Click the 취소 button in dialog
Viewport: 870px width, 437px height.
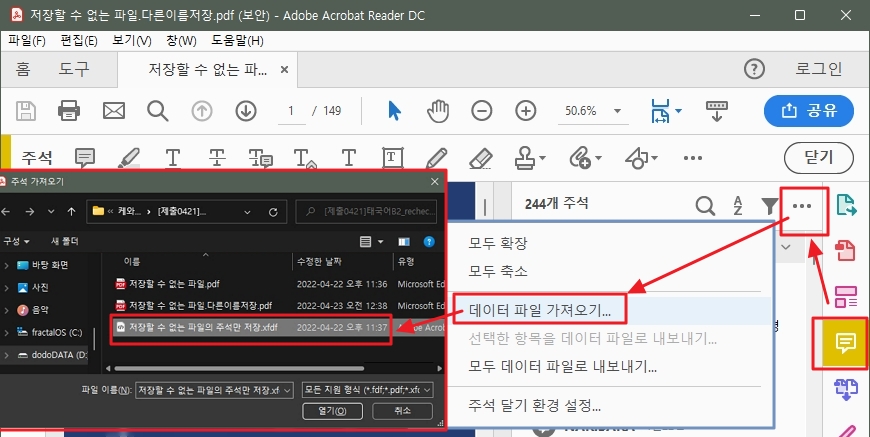402,411
